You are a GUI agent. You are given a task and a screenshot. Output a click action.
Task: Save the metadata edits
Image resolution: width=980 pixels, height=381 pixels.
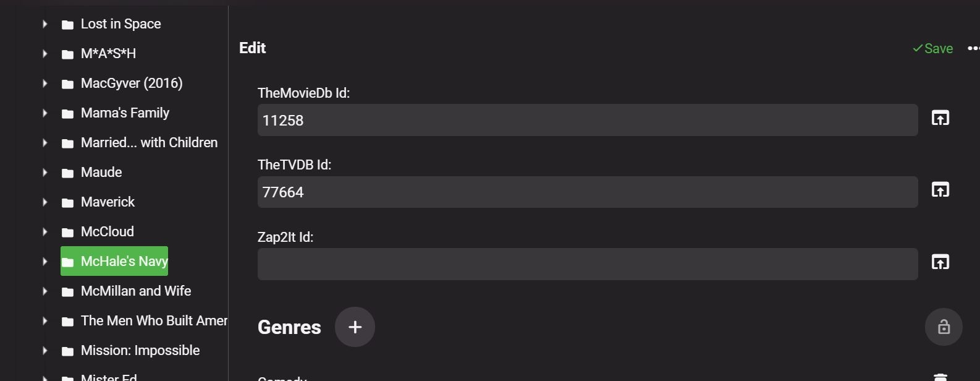tap(932, 48)
